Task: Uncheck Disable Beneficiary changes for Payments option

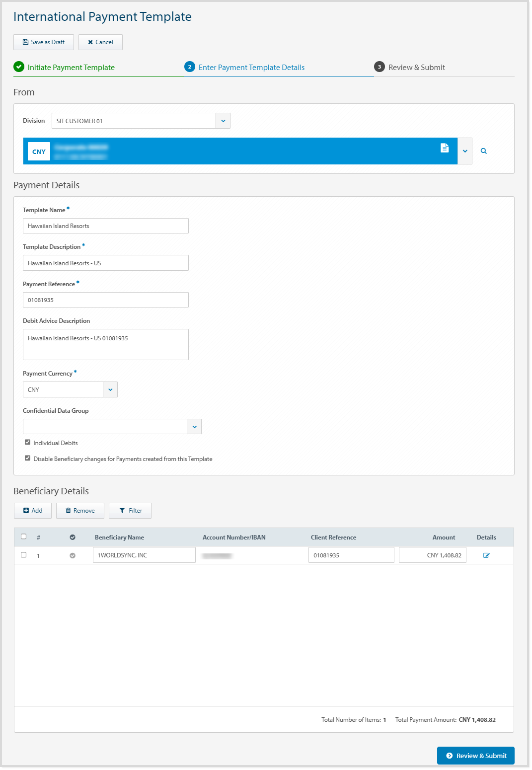Action: (27, 458)
